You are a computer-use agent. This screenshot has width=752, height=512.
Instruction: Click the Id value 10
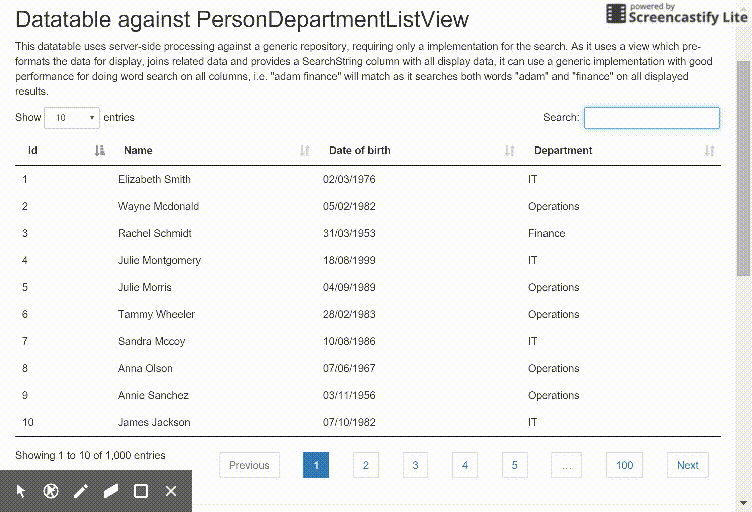coord(28,422)
